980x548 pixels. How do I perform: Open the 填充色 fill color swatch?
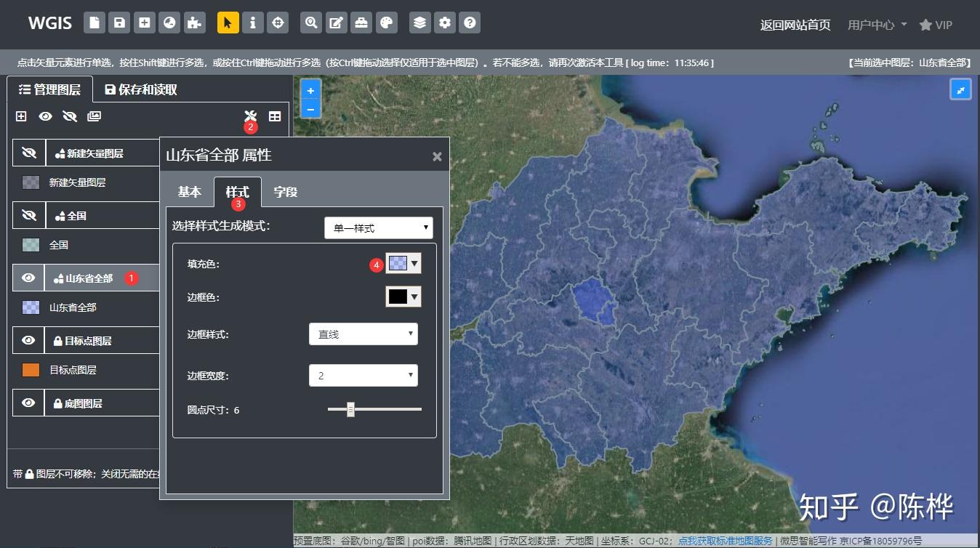click(403, 264)
